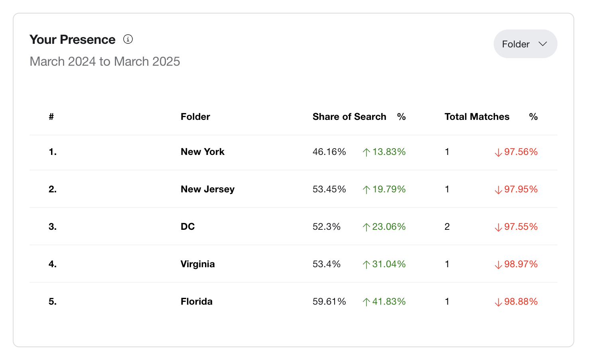Click green up arrow beside 13.83%
Image resolution: width=591 pixels, height=364 pixels.
tap(366, 152)
